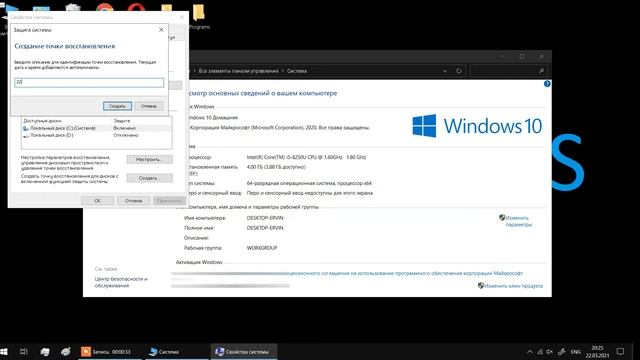
Task: Click the Настроить... button
Action: (149, 160)
